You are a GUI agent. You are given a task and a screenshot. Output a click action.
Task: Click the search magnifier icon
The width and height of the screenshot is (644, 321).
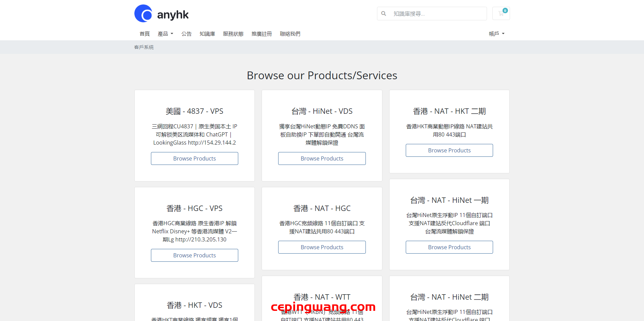coord(383,14)
